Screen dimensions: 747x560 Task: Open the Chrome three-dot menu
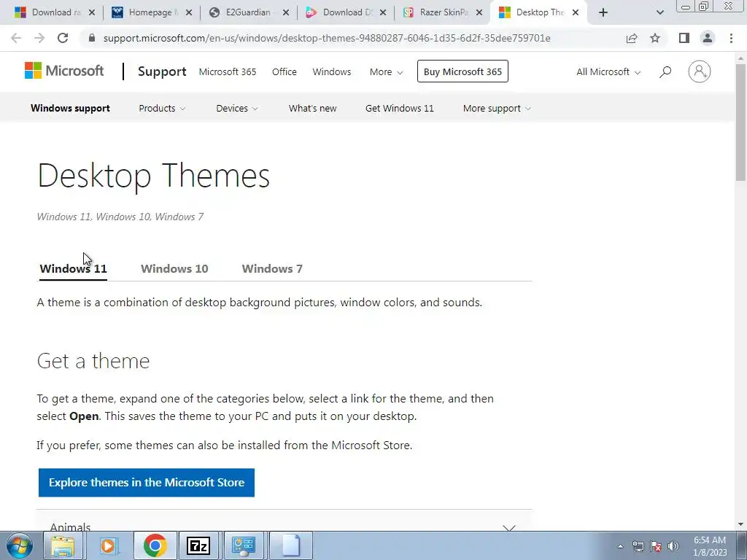click(731, 38)
